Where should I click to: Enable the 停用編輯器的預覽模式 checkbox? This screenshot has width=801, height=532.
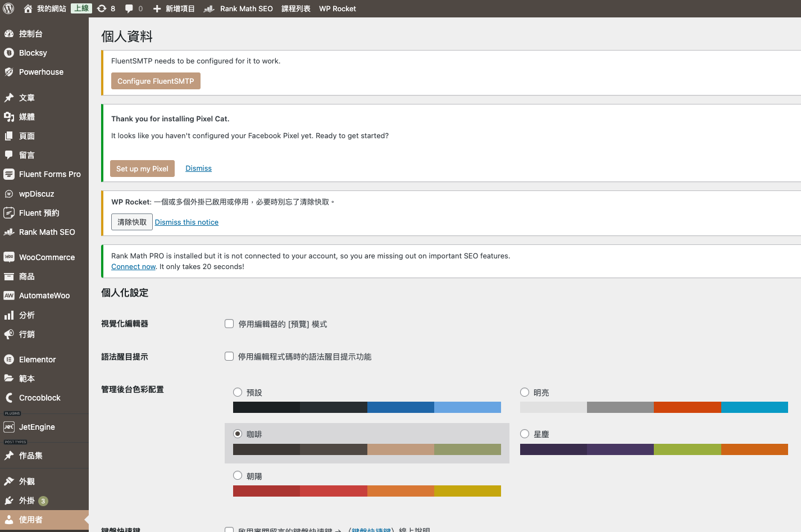pos(229,324)
